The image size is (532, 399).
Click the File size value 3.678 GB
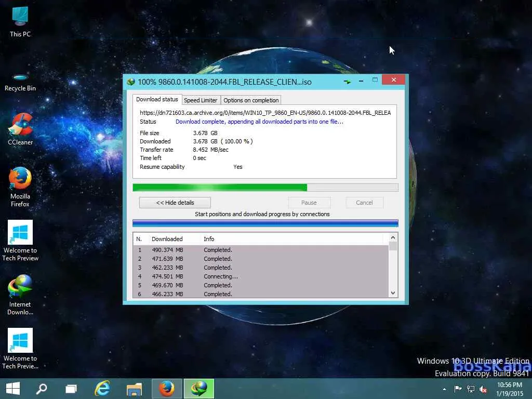click(x=205, y=133)
